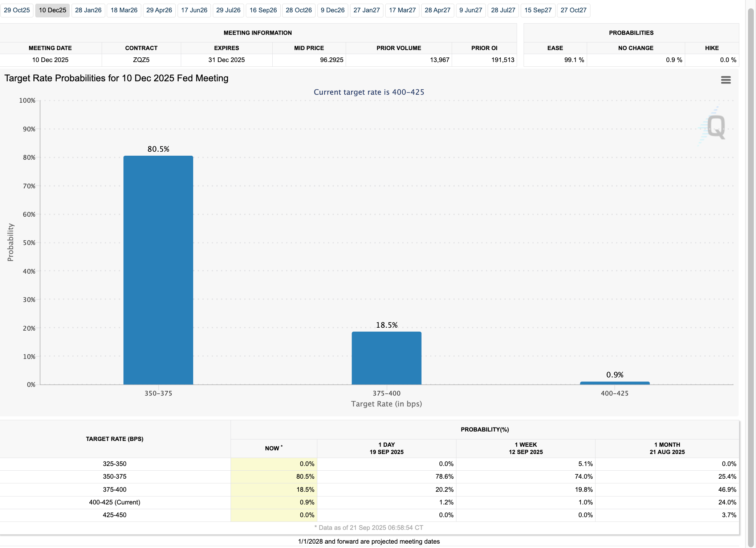Screen dimensions: 756x548
Task: Open the 18 Mar26 meeting tab
Action: (124, 10)
